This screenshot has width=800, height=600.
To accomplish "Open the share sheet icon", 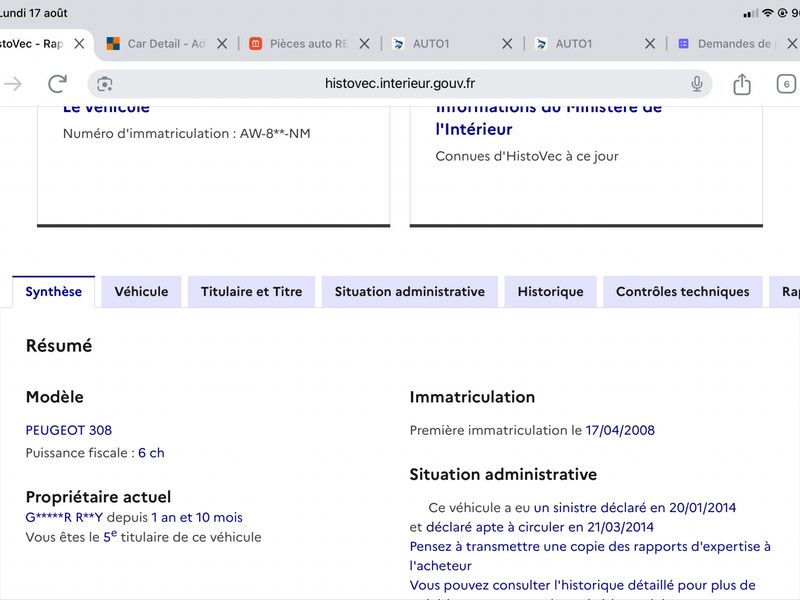I will 742,84.
